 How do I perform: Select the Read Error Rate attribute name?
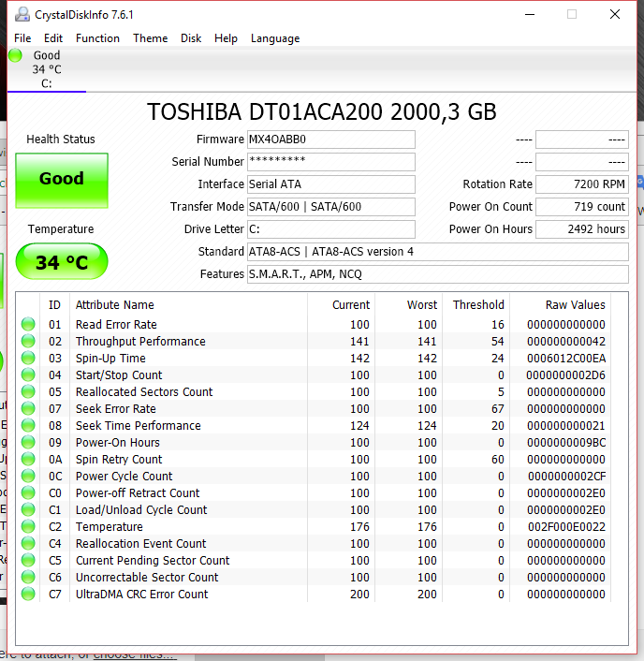[116, 325]
